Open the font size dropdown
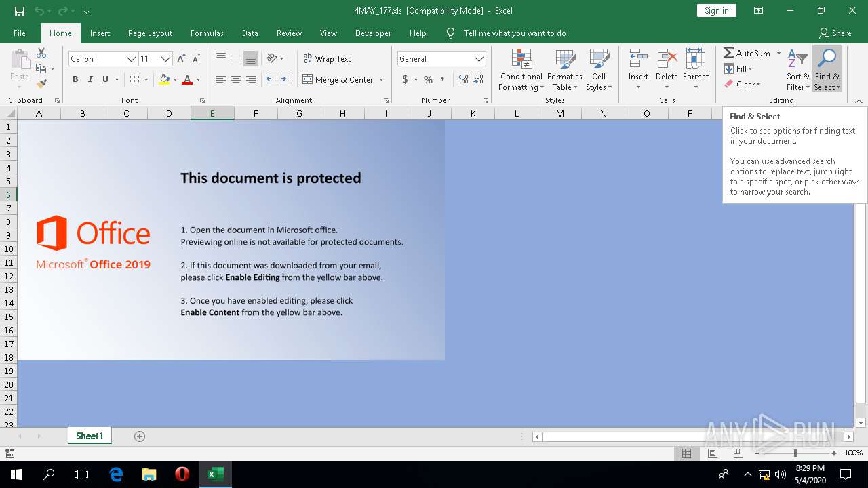The width and height of the screenshot is (868, 488). click(165, 59)
